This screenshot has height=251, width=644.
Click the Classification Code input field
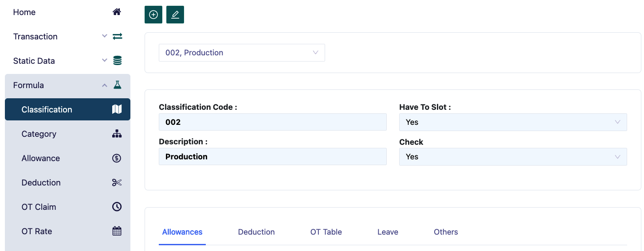coord(272,122)
